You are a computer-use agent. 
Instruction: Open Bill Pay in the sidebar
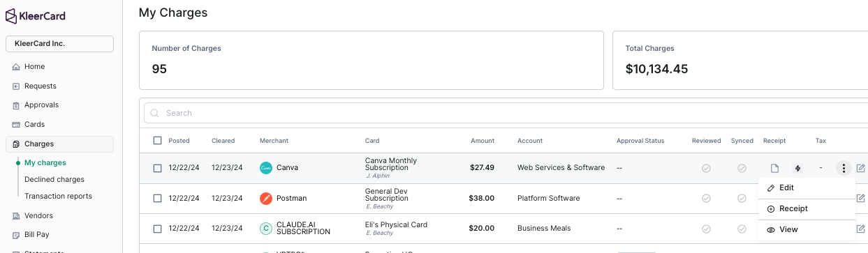click(x=37, y=235)
